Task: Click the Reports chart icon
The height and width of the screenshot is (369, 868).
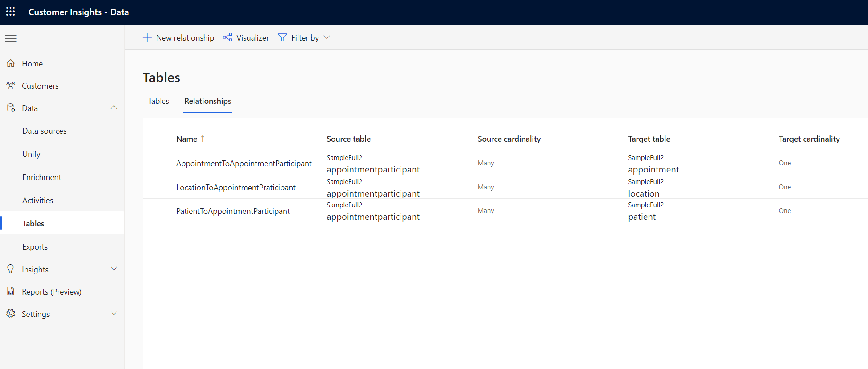Action: tap(11, 291)
